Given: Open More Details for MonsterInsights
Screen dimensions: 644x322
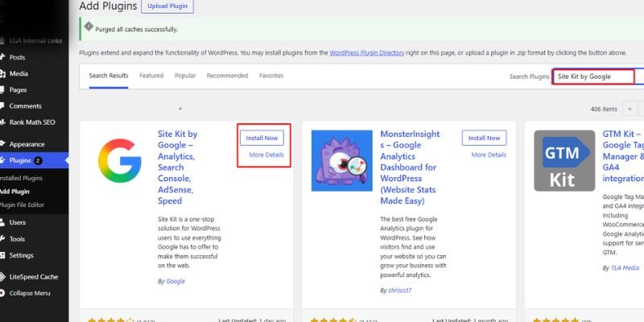Looking at the screenshot, I should [489, 155].
